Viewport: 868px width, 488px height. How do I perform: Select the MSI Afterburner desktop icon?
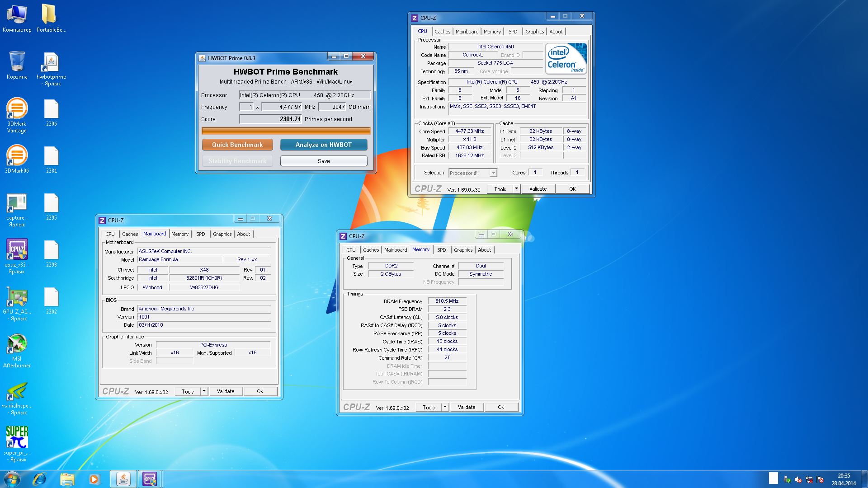point(17,351)
